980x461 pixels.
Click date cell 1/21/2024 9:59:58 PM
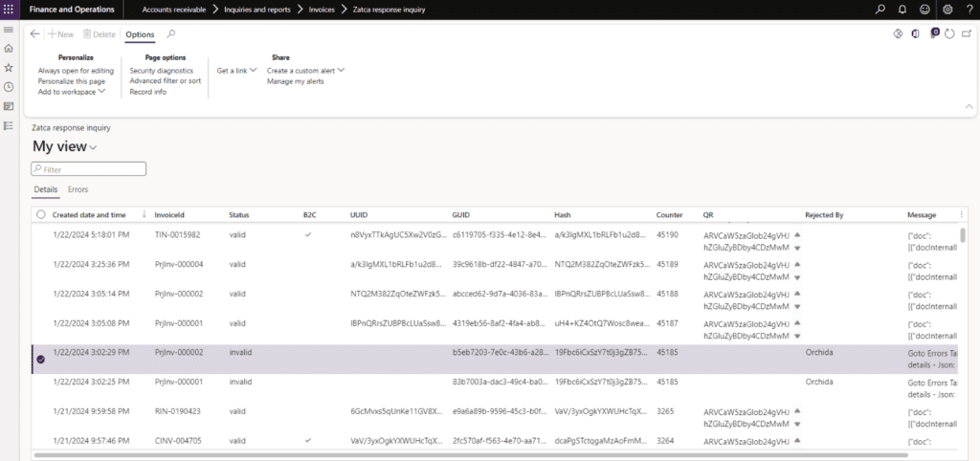(91, 411)
